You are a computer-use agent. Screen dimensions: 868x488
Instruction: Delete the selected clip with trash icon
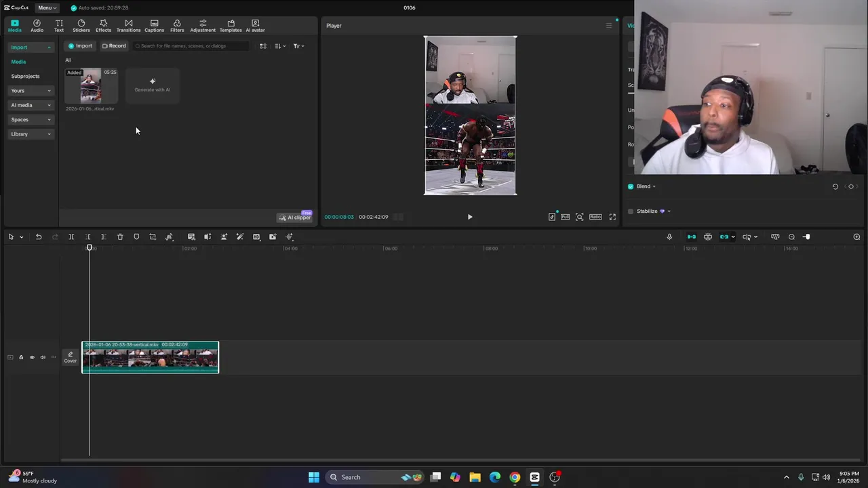click(x=120, y=237)
